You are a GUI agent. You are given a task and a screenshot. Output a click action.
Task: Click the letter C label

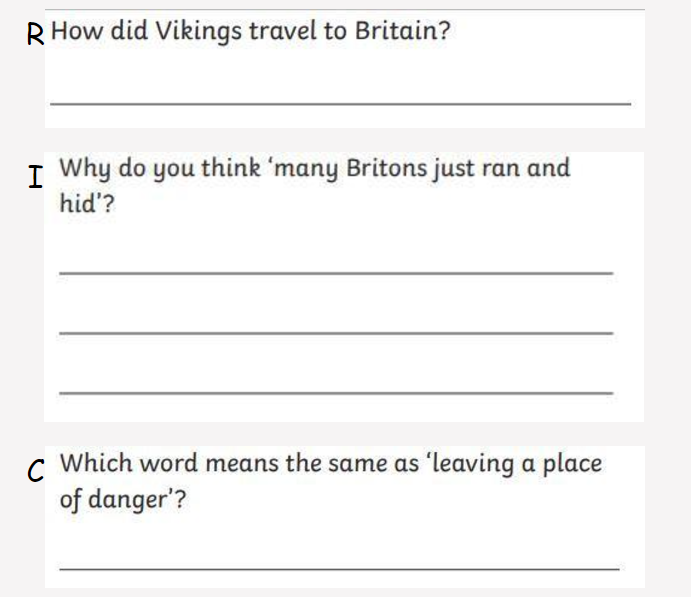coord(36,470)
